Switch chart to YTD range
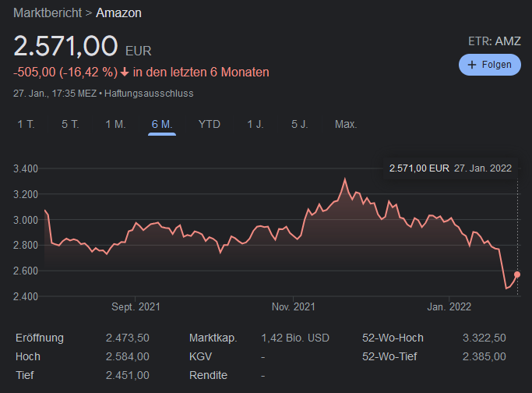Screen dimensions: 532x393 [x=209, y=124]
